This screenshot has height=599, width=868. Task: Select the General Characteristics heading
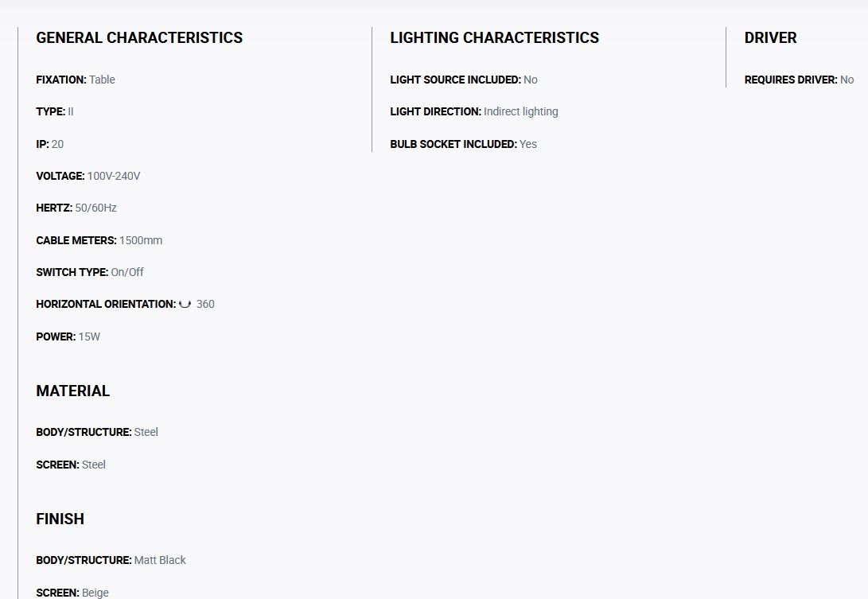point(139,37)
